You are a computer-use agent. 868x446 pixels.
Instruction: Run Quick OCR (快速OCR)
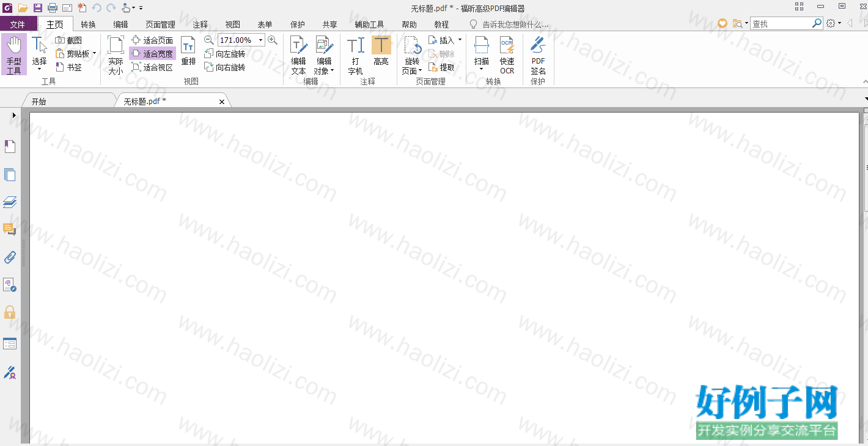pyautogui.click(x=507, y=55)
